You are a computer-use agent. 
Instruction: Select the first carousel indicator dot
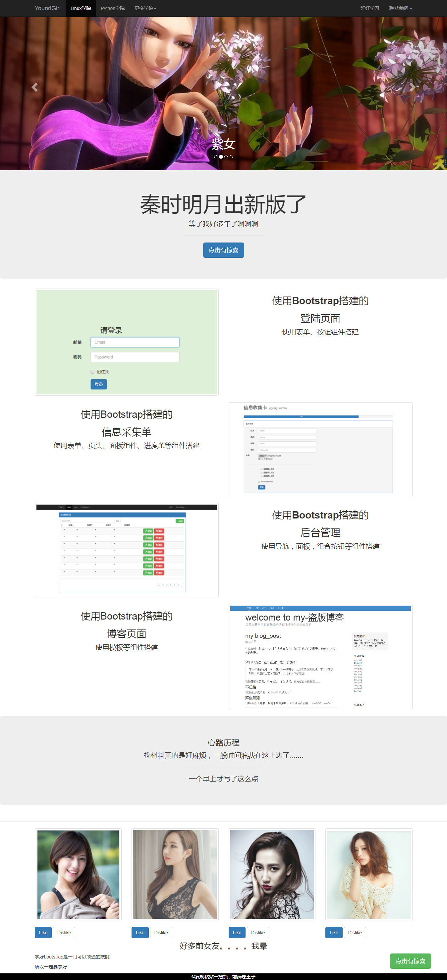[x=216, y=157]
